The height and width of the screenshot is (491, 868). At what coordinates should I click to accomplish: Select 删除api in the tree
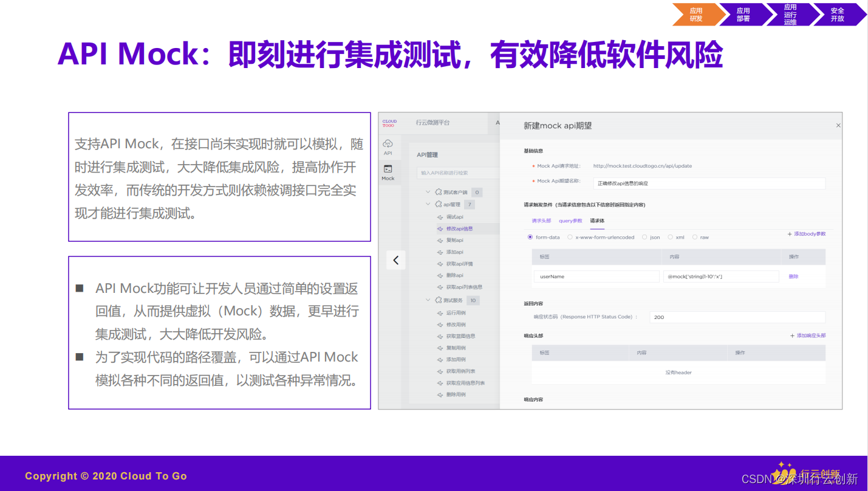[x=455, y=275]
